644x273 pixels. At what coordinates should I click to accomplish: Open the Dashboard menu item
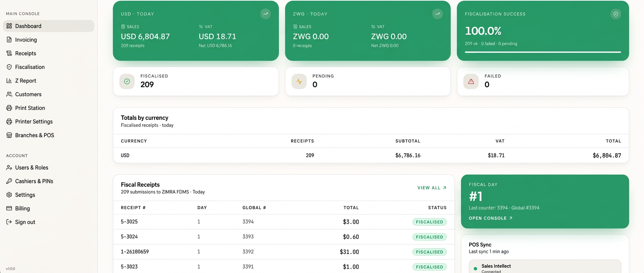pos(48,26)
